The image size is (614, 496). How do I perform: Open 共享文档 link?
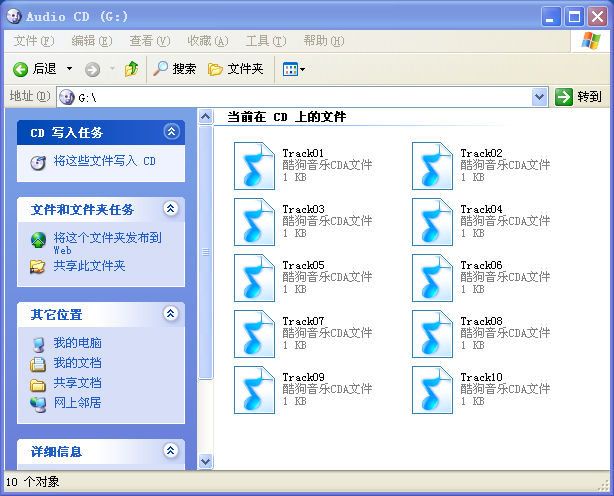[77, 383]
